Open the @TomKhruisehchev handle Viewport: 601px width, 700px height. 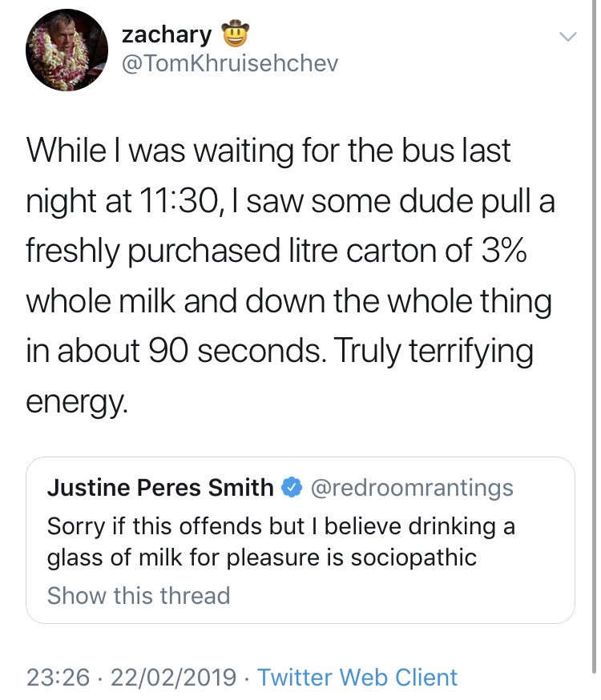pyautogui.click(x=230, y=63)
